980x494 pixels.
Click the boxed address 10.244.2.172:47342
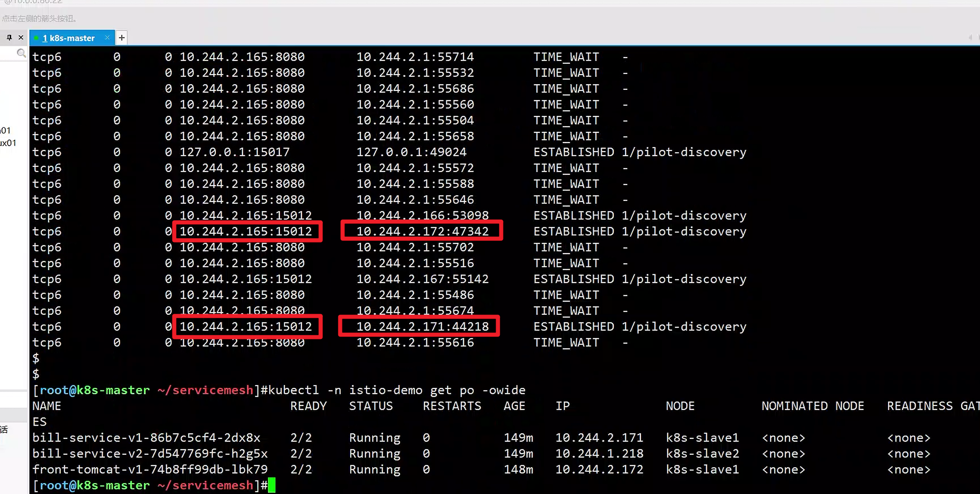pos(422,231)
